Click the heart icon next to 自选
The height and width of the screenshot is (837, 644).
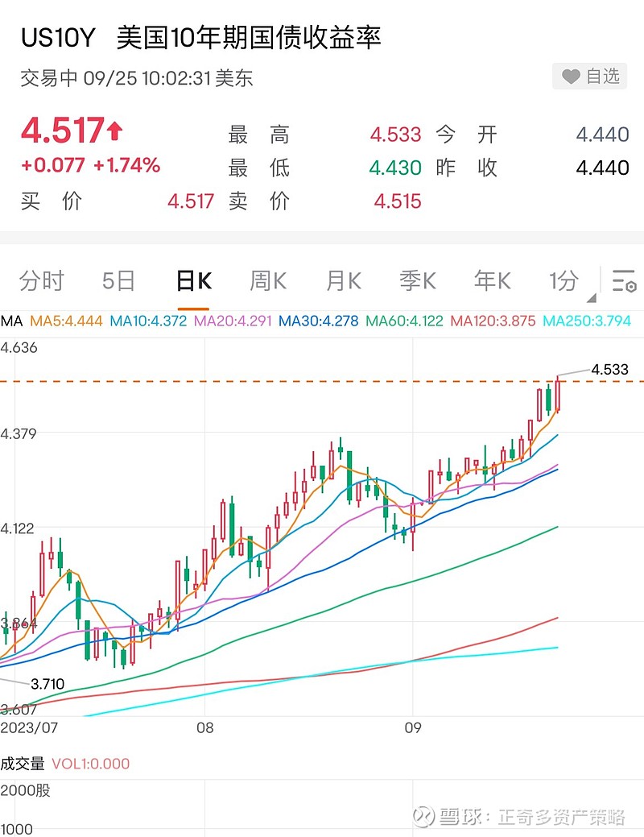coord(572,77)
